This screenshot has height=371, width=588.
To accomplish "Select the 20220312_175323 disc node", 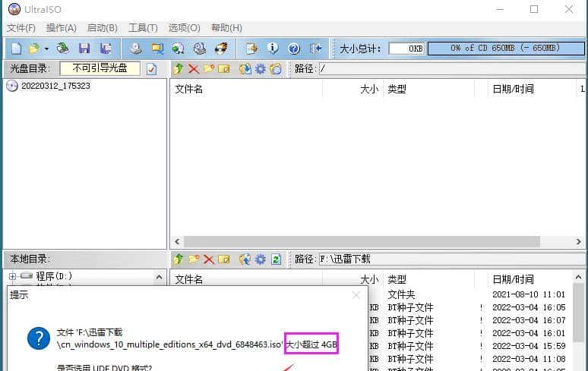I will click(x=55, y=86).
